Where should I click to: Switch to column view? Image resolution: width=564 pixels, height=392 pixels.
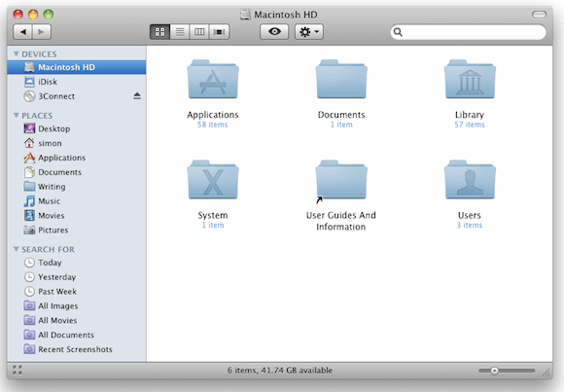click(199, 32)
